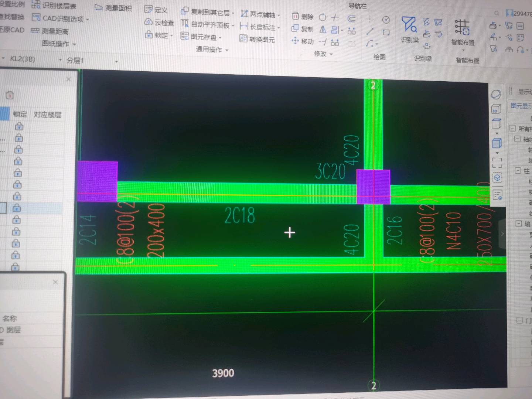
Task: Select 测量面积 tool
Action: 113,8
